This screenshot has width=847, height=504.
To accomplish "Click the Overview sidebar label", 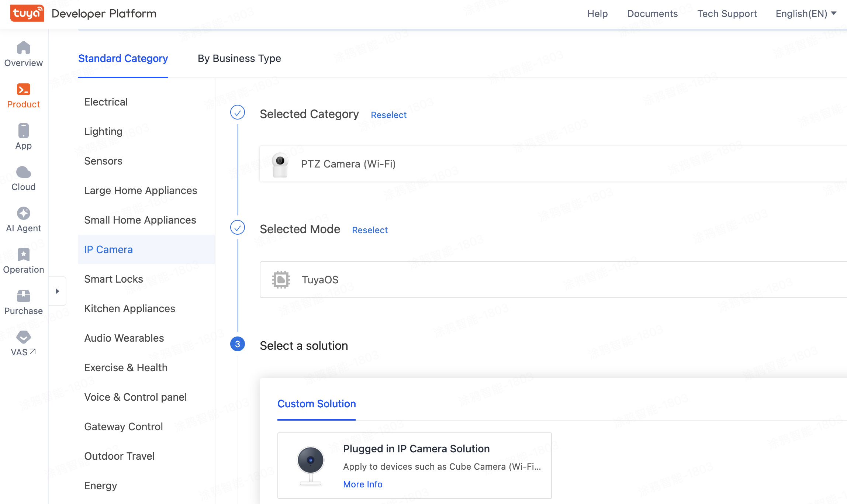I will (24, 63).
